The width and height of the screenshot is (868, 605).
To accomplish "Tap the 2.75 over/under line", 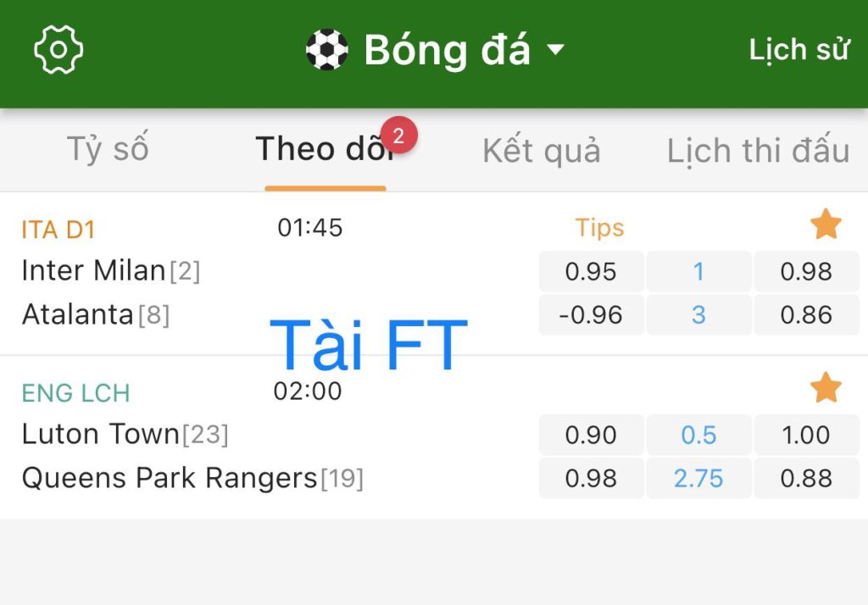I will pos(698,478).
